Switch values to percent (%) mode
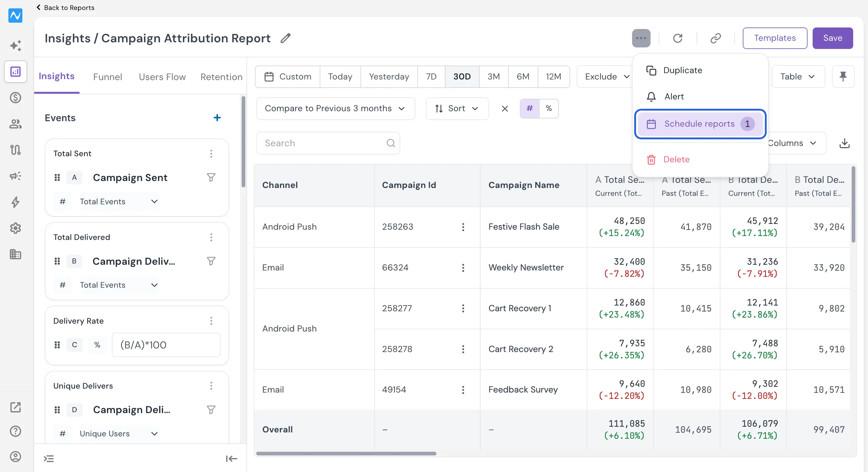The height and width of the screenshot is (472, 868). (549, 108)
